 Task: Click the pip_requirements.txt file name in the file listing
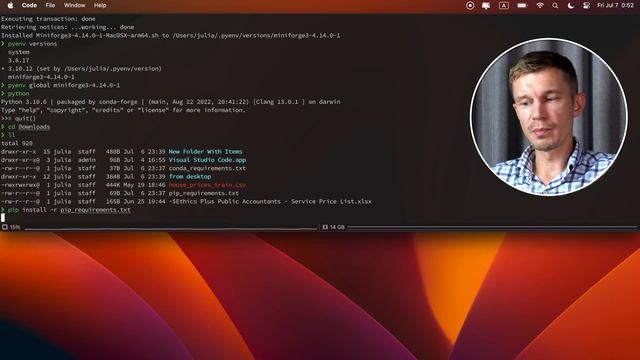(204, 193)
